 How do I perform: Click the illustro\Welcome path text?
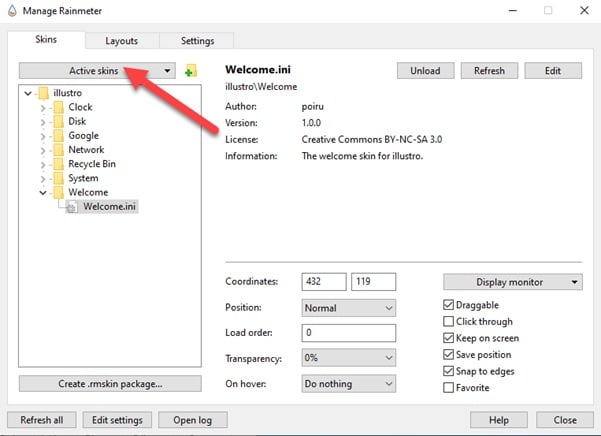[261, 87]
